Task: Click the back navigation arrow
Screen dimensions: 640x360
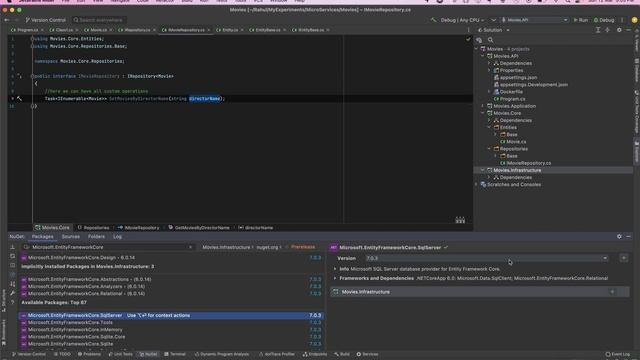Action: coord(7,20)
